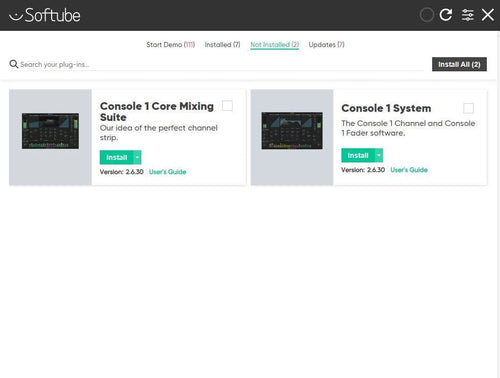Click the 'The Console 1 Channel and Console 1 Fader software.' text

point(408,128)
